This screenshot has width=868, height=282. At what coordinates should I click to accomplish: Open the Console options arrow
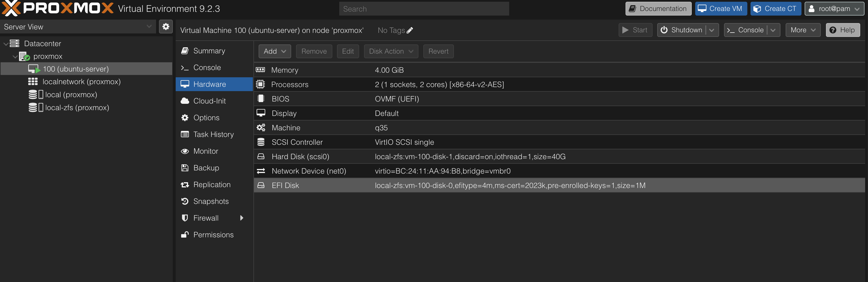[773, 30]
